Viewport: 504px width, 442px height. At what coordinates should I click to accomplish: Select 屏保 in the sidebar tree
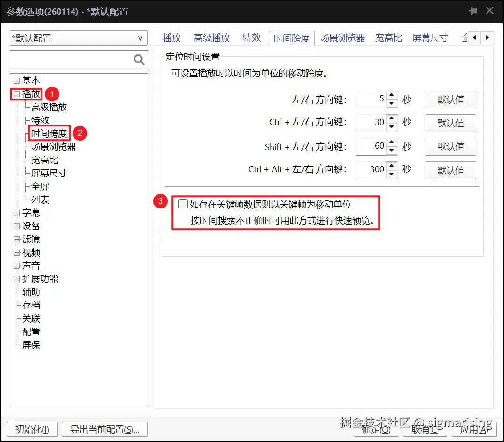(x=31, y=345)
